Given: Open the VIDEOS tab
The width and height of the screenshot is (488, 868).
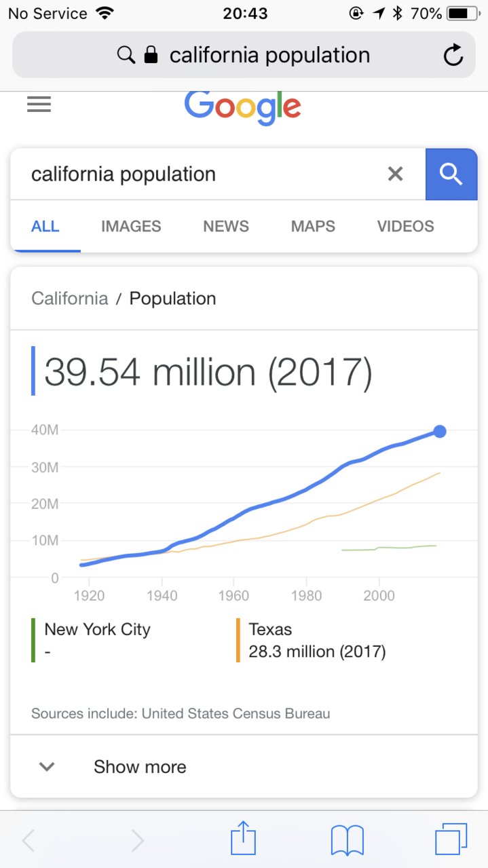Looking at the screenshot, I should [406, 226].
